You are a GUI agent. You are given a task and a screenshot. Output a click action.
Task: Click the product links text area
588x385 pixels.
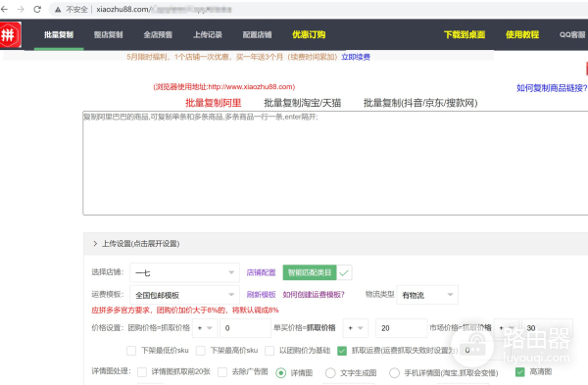coord(335,163)
